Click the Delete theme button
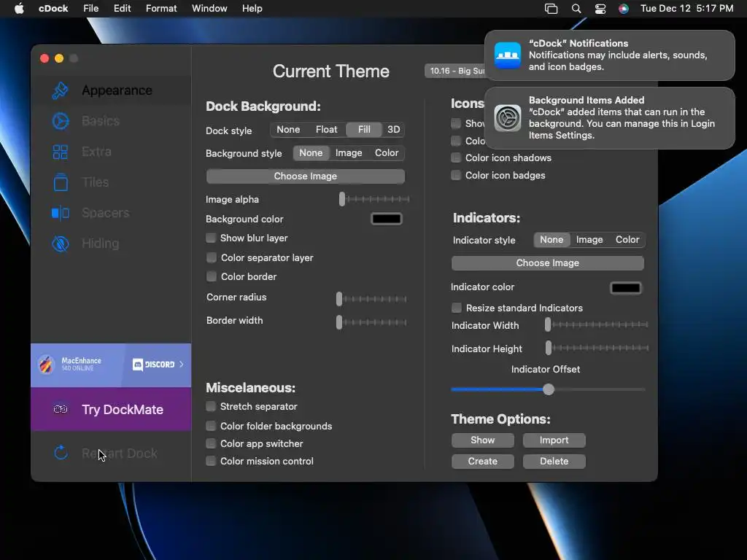Image resolution: width=747 pixels, height=560 pixels. coord(554,461)
